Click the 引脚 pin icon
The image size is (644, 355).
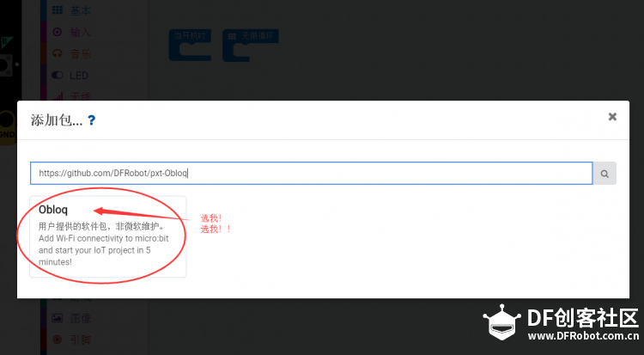coord(57,340)
